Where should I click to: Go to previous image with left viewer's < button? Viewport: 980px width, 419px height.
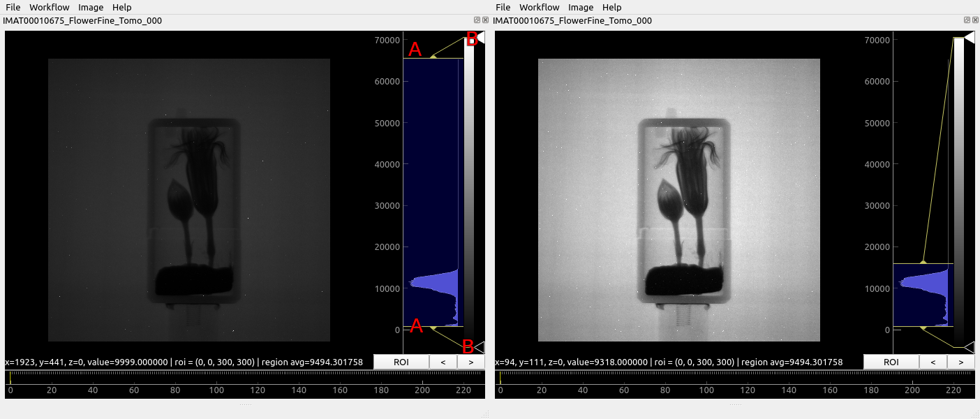(443, 362)
